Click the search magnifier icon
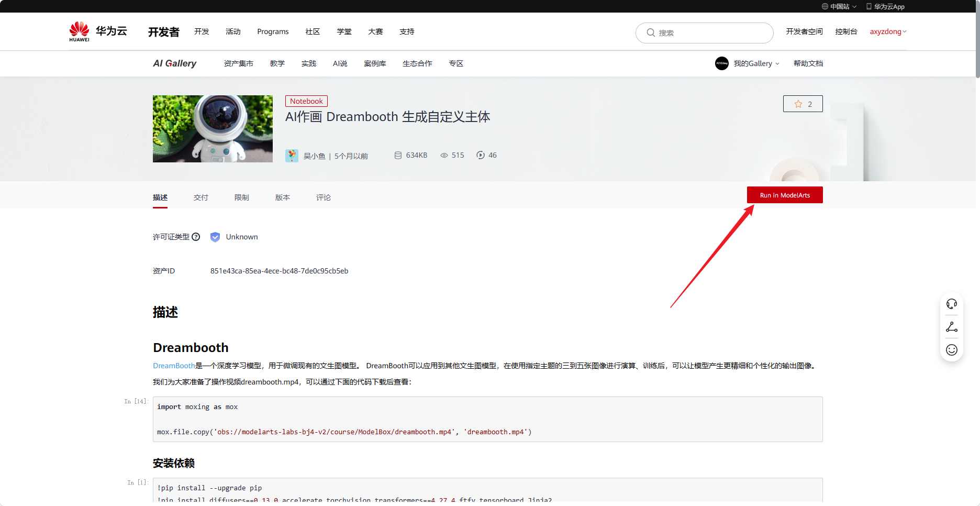 pos(651,32)
